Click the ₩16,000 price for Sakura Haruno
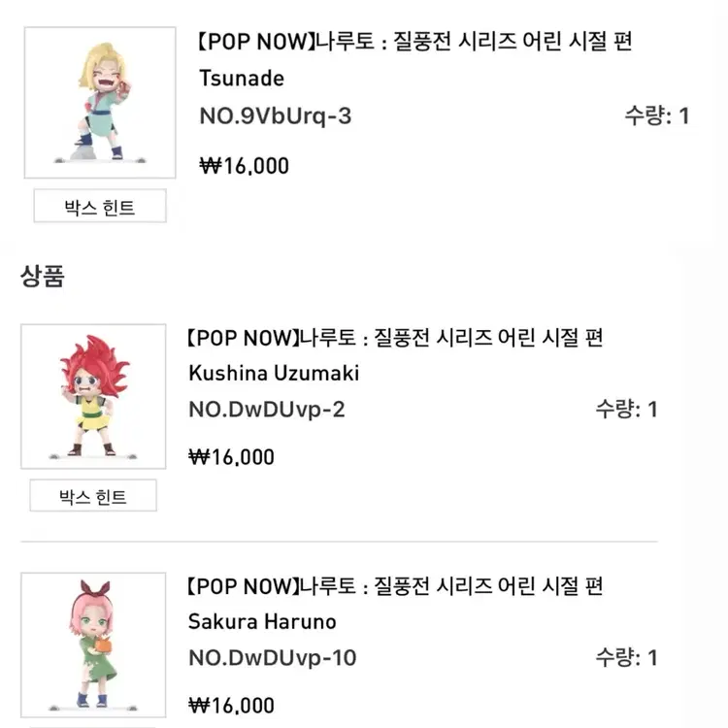The height and width of the screenshot is (728, 728). pyautogui.click(x=232, y=706)
